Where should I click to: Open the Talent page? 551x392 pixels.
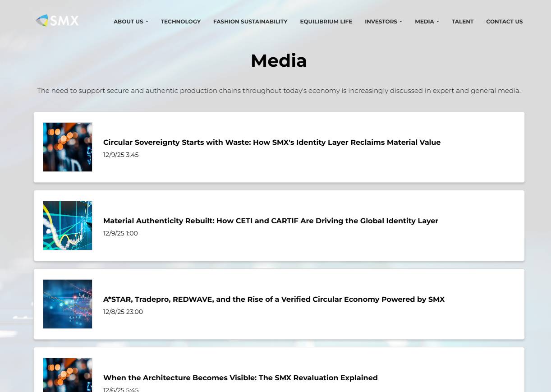click(463, 21)
